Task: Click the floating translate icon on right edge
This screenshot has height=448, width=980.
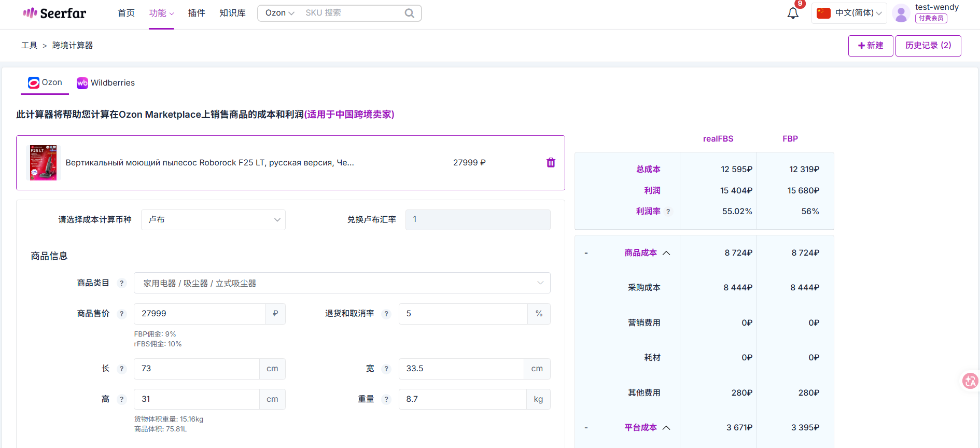Action: click(970, 381)
